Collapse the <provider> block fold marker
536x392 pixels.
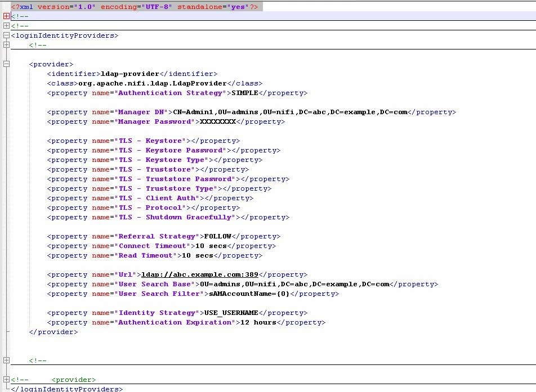pyautogui.click(x=6, y=64)
